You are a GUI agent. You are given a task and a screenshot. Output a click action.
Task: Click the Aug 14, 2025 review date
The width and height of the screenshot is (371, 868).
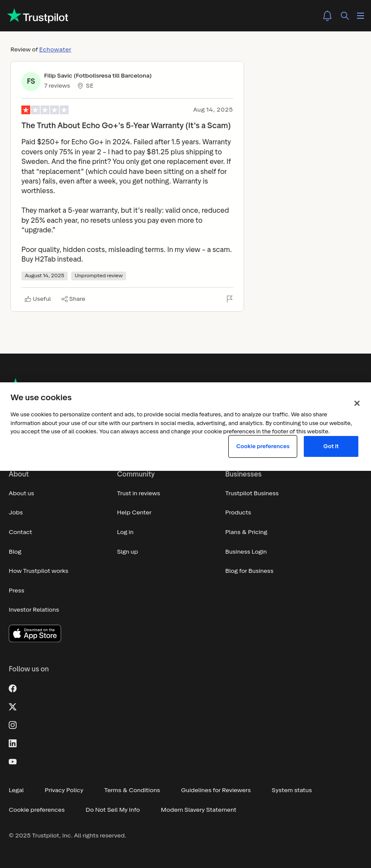click(213, 110)
